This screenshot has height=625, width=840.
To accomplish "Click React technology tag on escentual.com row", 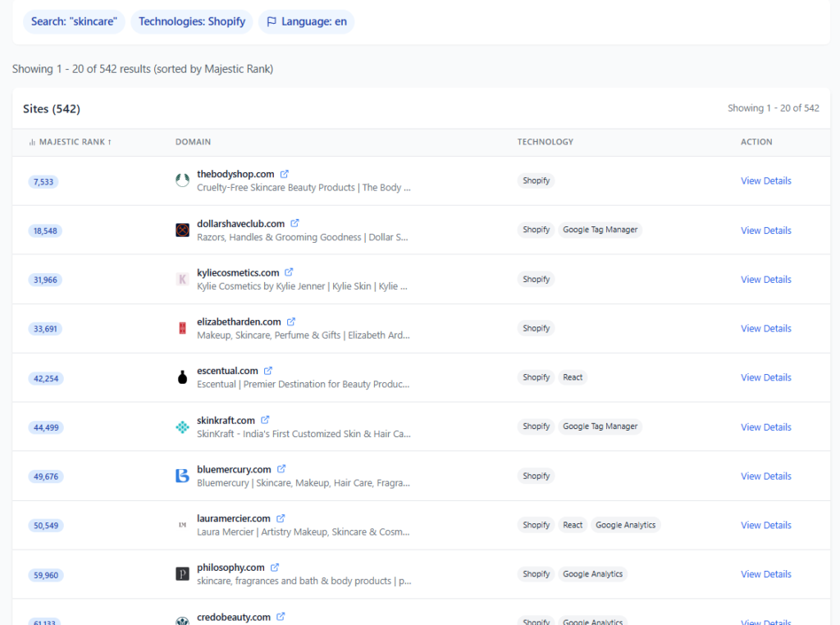I will click(x=573, y=377).
